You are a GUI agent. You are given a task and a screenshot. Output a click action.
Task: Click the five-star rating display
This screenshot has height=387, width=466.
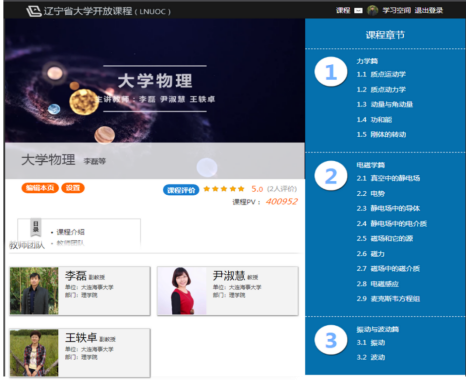(224, 189)
